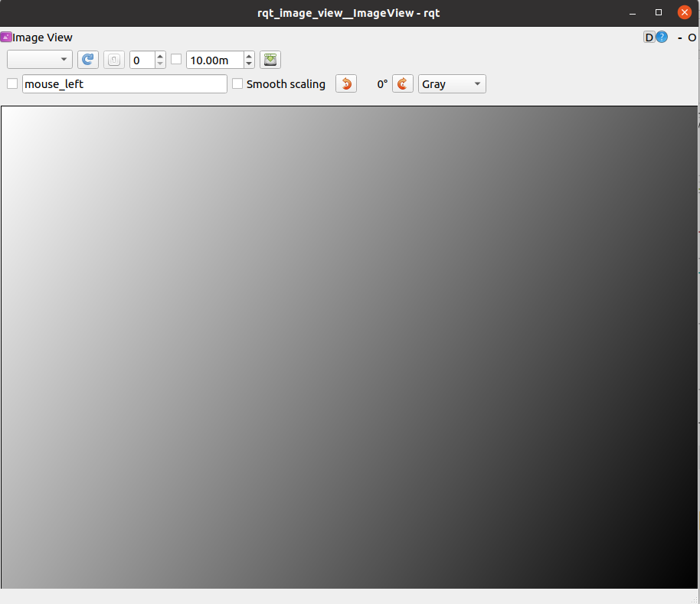Open the help question mark icon
Image resolution: width=700 pixels, height=604 pixels.
[662, 37]
